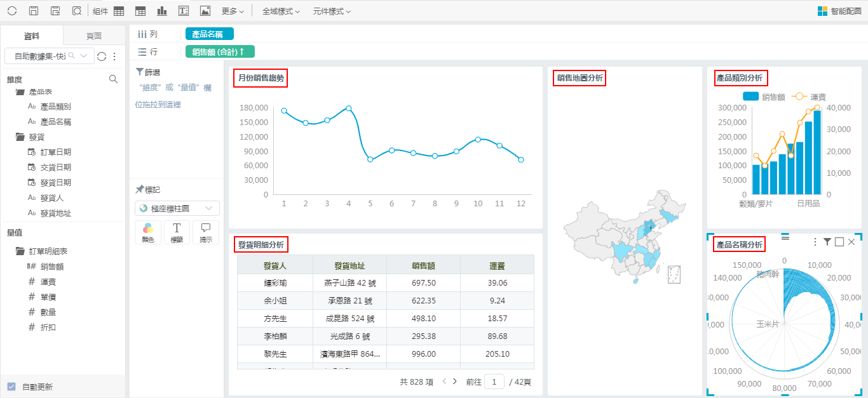The width and height of the screenshot is (868, 398).
Task: Click the preview icon in the toolbar
Action: (x=76, y=11)
